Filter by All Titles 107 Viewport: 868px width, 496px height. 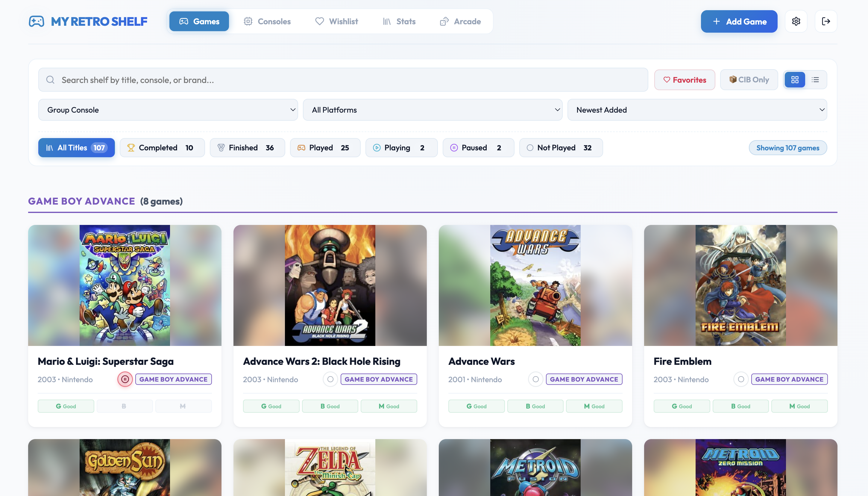76,147
